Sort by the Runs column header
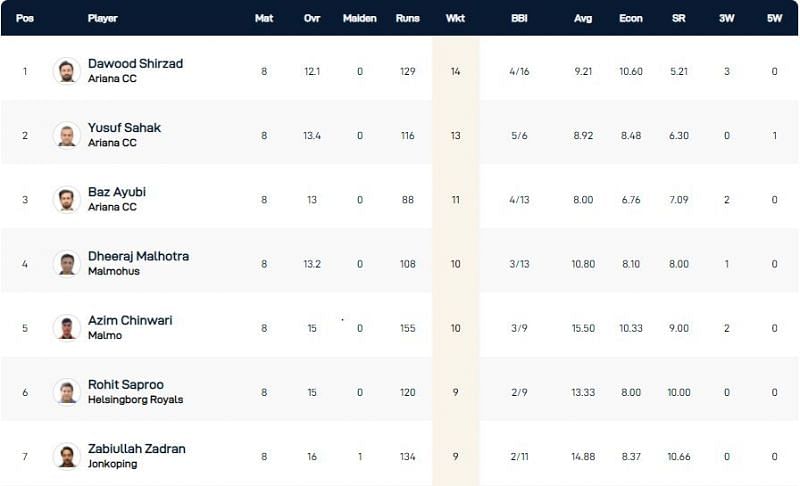The width and height of the screenshot is (800, 486). click(x=407, y=18)
